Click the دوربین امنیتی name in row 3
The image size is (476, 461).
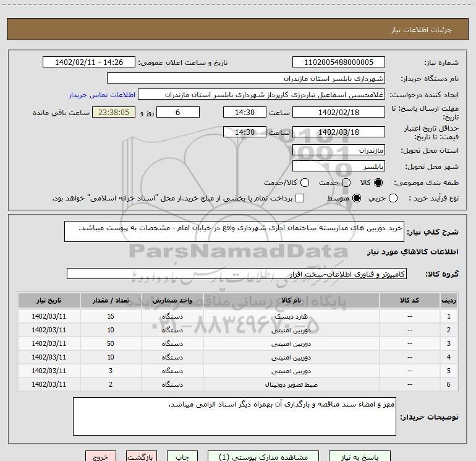pyautogui.click(x=291, y=344)
